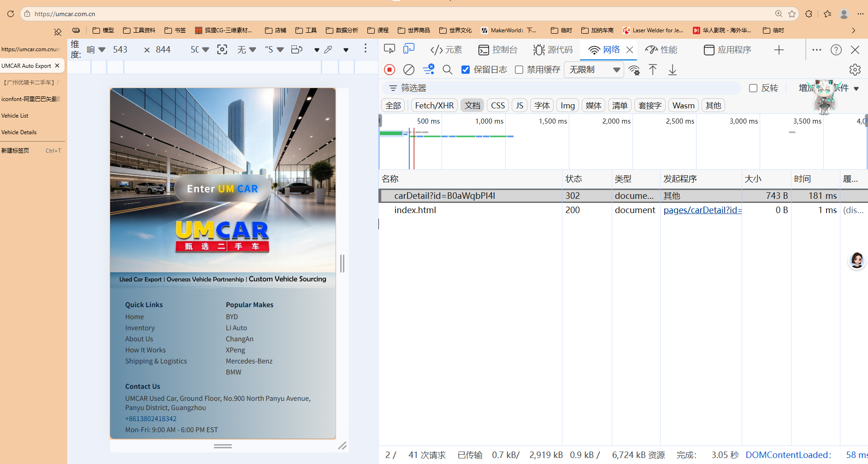Screen dimensions: 868x464
Task: Filter by Img requests
Action: (567, 106)
